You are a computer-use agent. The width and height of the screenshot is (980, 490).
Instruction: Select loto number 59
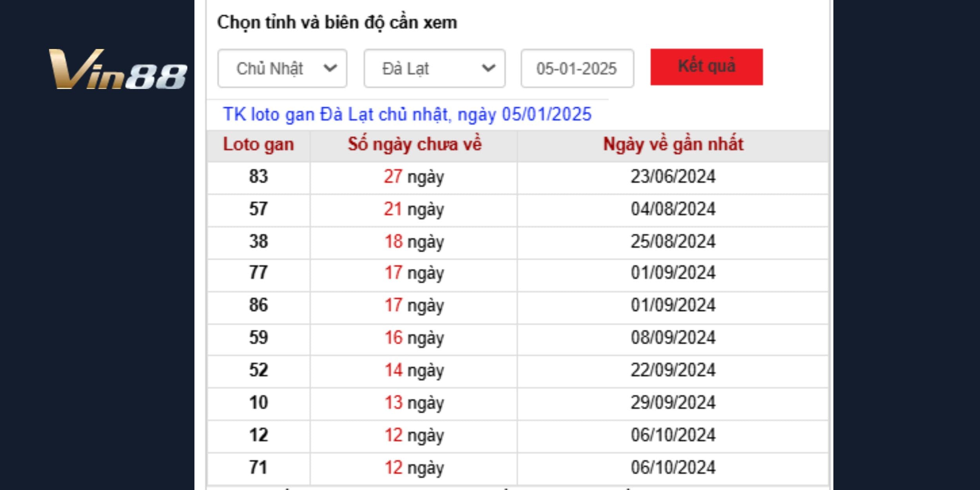pyautogui.click(x=258, y=338)
